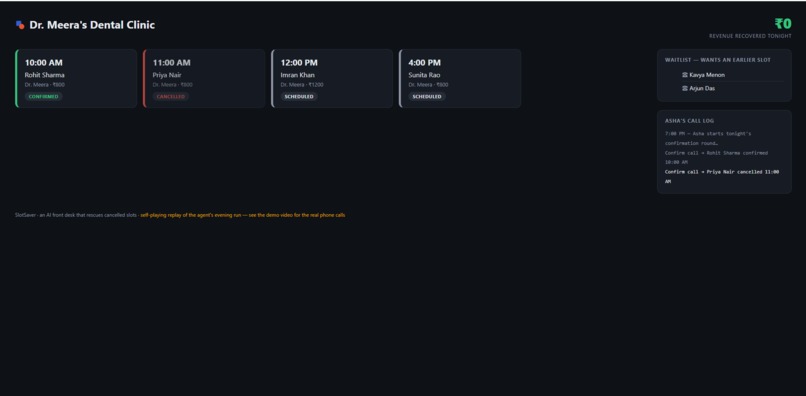Open the 10:00 AM Rohit Sharma appointment card
Viewport: 806px width, 396px height.
[x=76, y=78]
